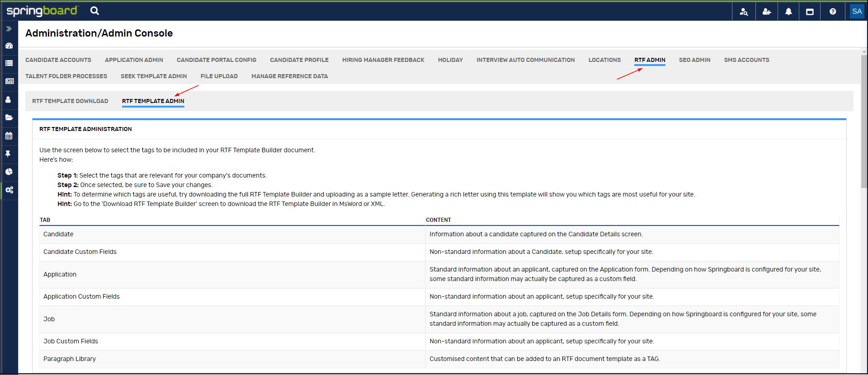Open the administration gears icon
Screen dimensions: 868x375
tap(9, 190)
